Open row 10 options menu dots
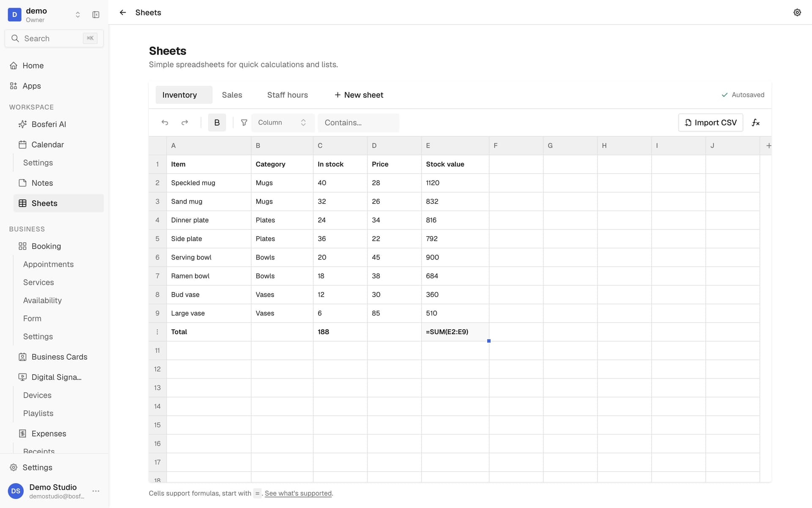Viewport: 812px width, 508px height. click(x=157, y=332)
